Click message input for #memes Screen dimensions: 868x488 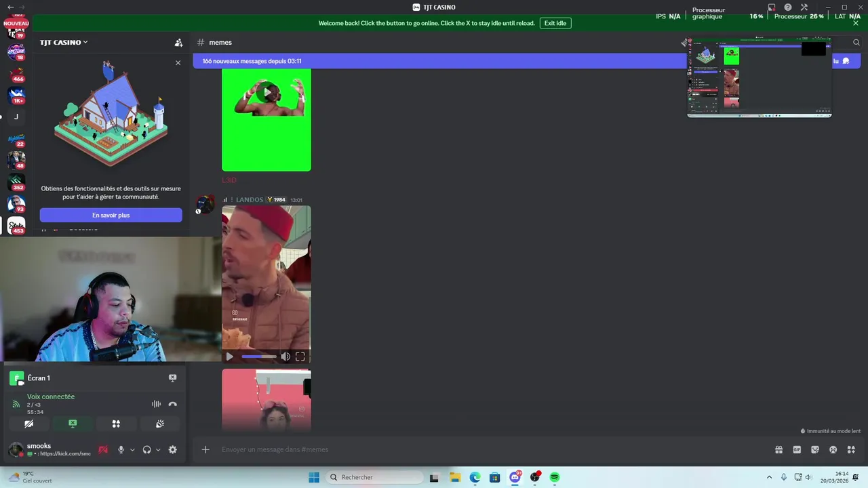pos(495,449)
